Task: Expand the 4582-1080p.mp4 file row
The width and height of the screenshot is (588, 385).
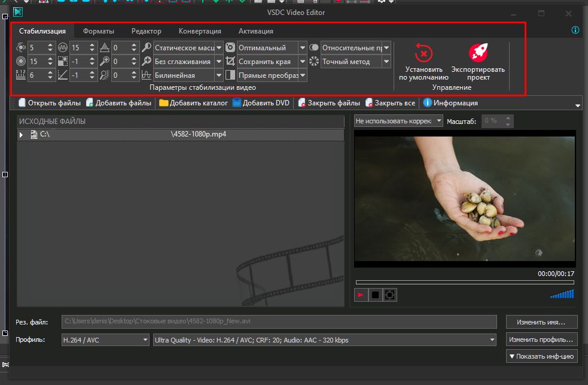Action: [22, 135]
